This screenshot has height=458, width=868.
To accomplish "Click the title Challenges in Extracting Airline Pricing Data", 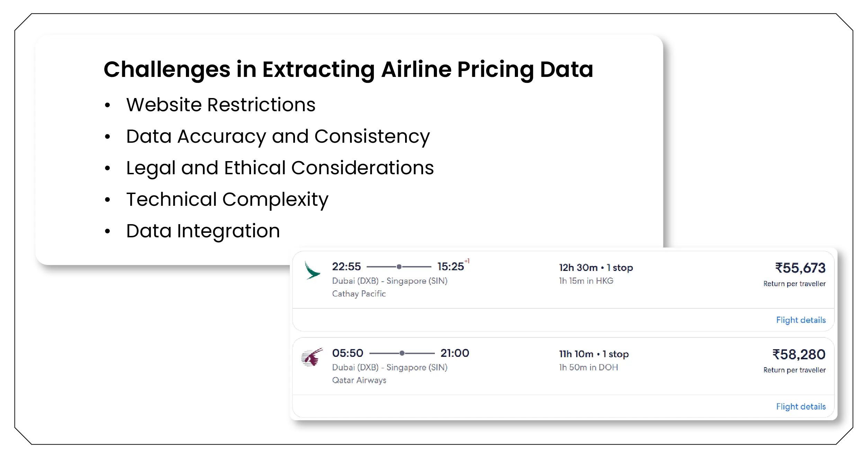I will tap(348, 70).
